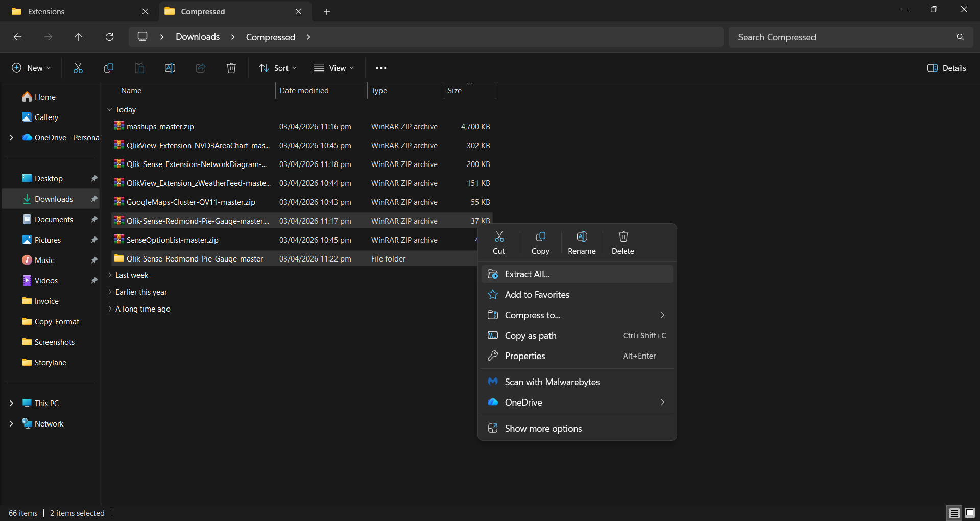Click the Refresh icon in the navigation bar

(109, 37)
